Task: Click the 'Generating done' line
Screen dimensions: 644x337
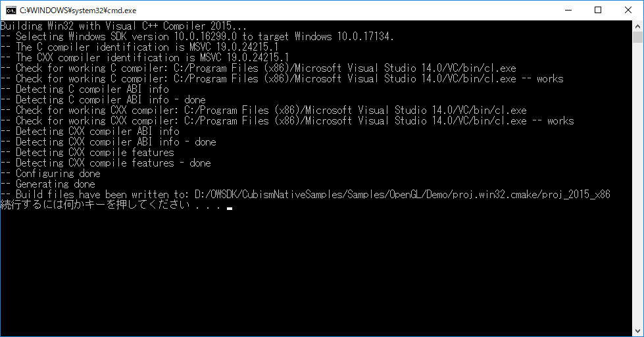Action: click(47, 184)
